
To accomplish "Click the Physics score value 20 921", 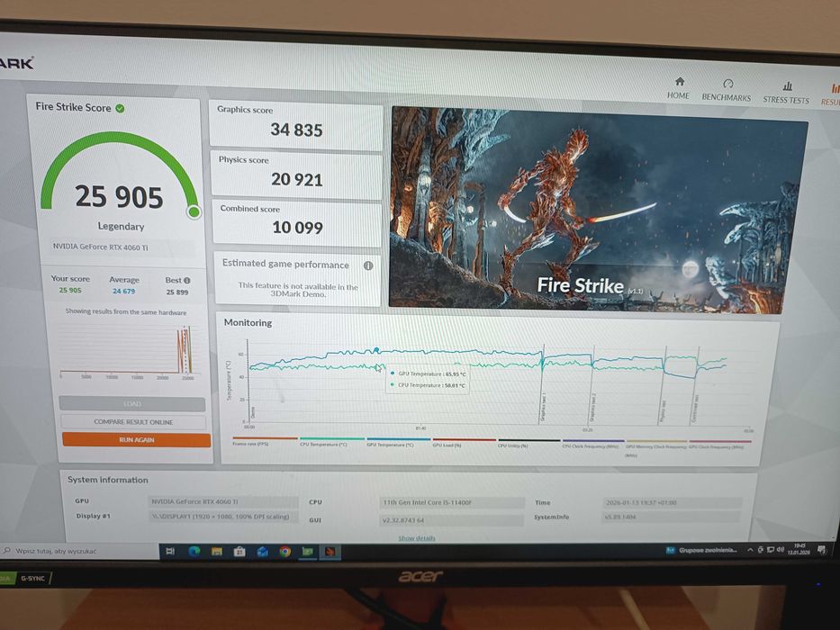I will pos(297,179).
